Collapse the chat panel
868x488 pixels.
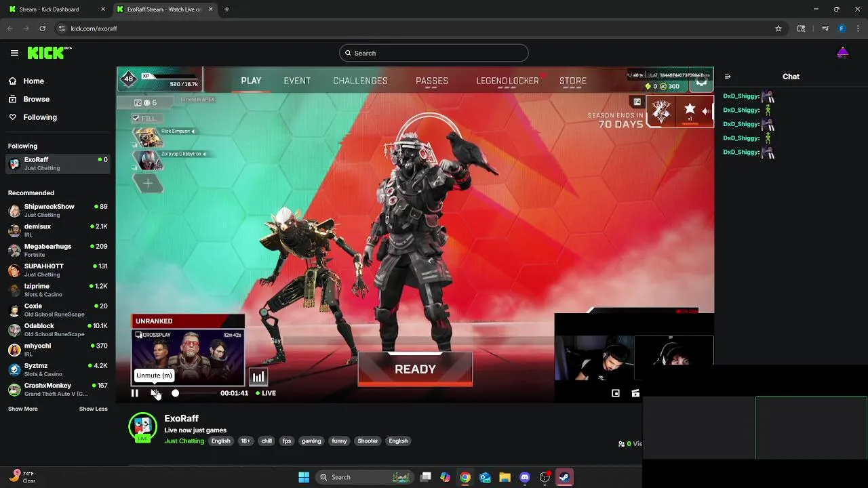[728, 77]
